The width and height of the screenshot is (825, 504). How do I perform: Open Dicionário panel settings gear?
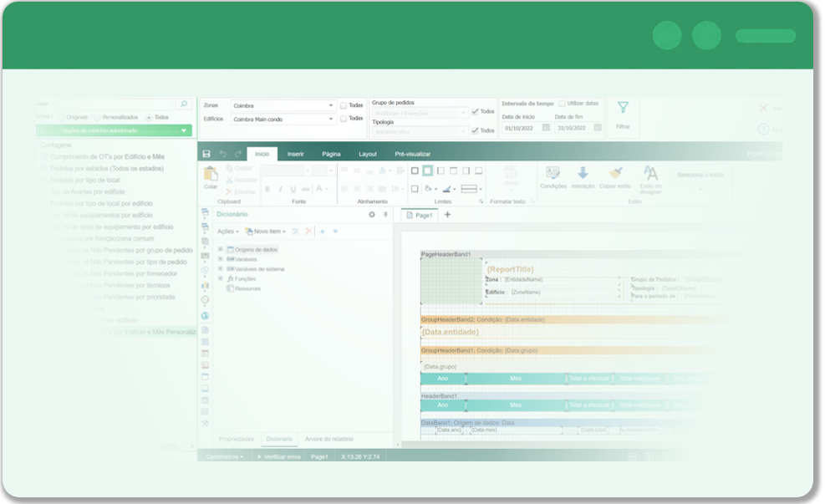tap(372, 215)
